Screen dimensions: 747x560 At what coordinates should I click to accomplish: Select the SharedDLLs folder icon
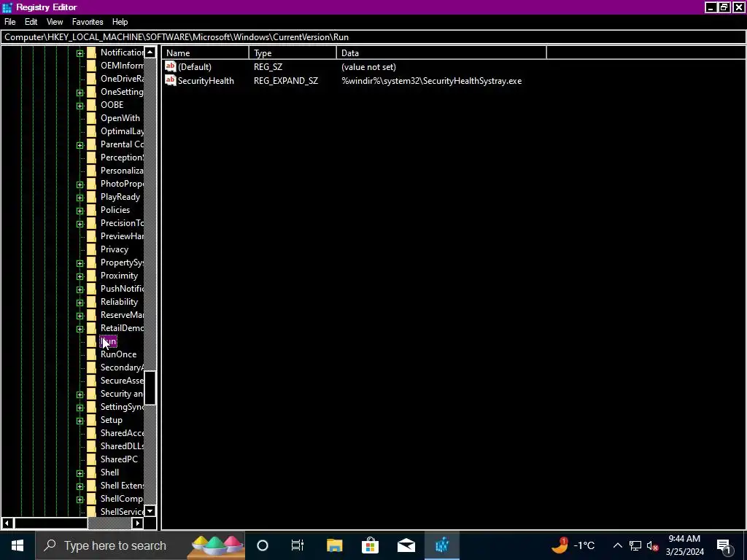[x=91, y=446]
